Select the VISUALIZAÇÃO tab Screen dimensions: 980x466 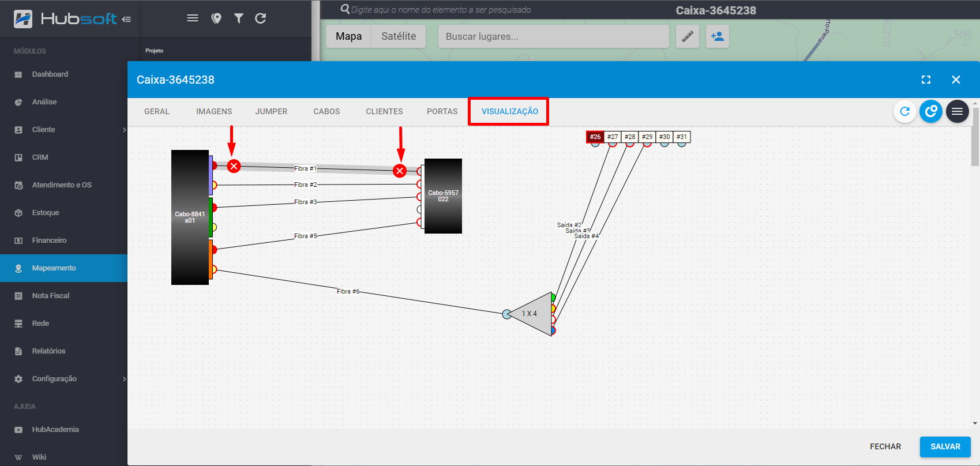[510, 111]
